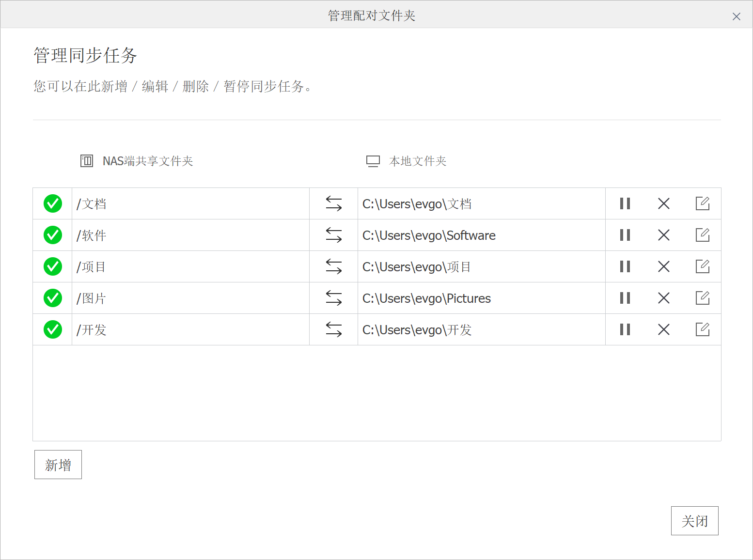
Task: Select NAS folder /图片
Action: click(190, 298)
